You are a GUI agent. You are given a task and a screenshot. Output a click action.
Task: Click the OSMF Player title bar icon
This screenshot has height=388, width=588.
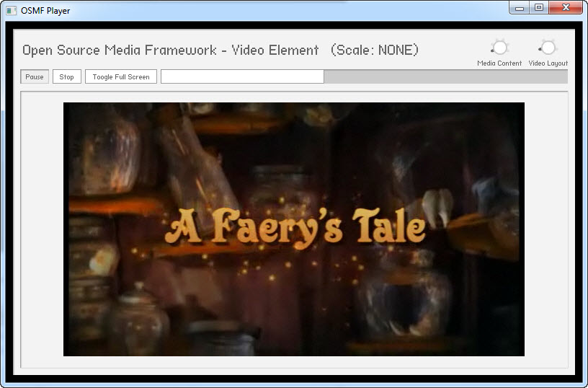point(12,11)
